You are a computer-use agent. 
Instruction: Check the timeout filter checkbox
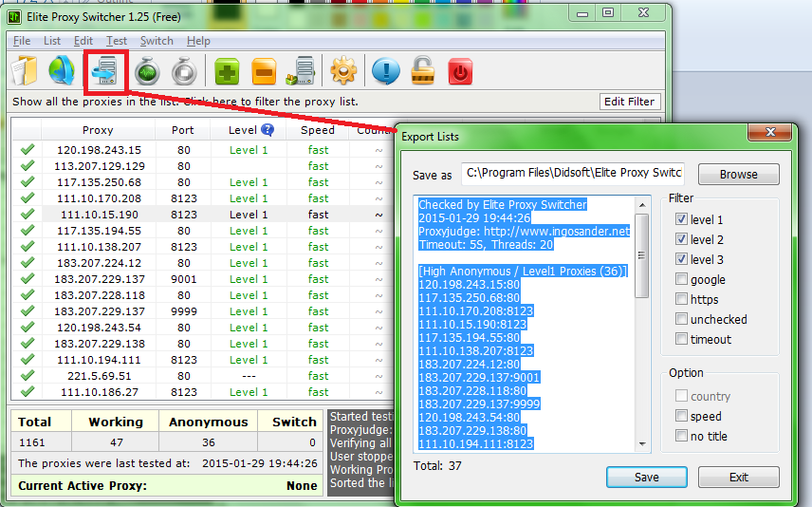(x=681, y=339)
